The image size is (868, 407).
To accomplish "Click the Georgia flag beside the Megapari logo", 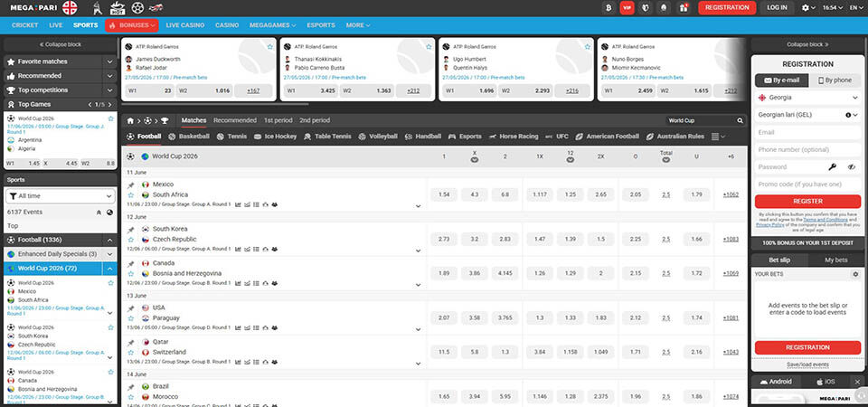I will coord(70,8).
